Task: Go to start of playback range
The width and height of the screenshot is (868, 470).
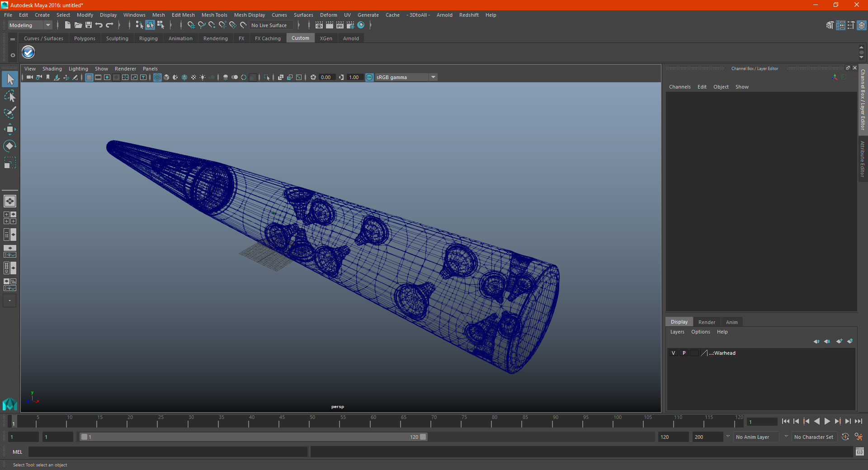Action: (786, 421)
